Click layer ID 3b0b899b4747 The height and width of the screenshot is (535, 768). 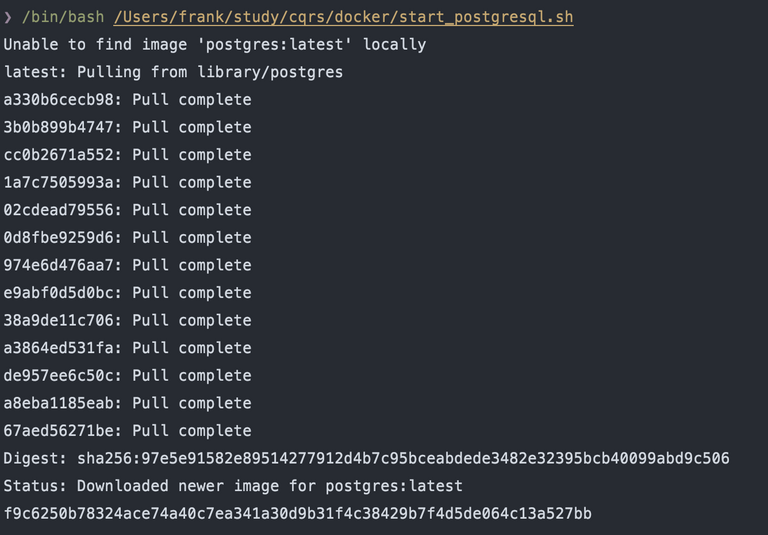[59, 127]
